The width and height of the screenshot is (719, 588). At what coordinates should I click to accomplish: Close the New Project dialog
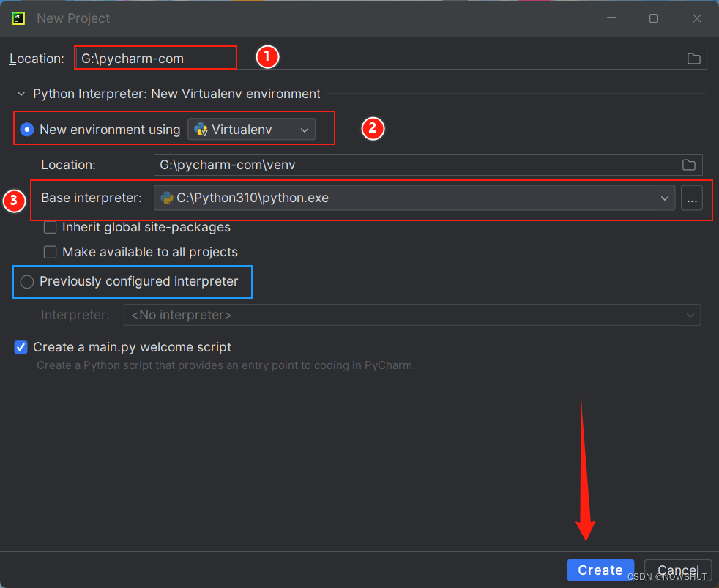[696, 18]
